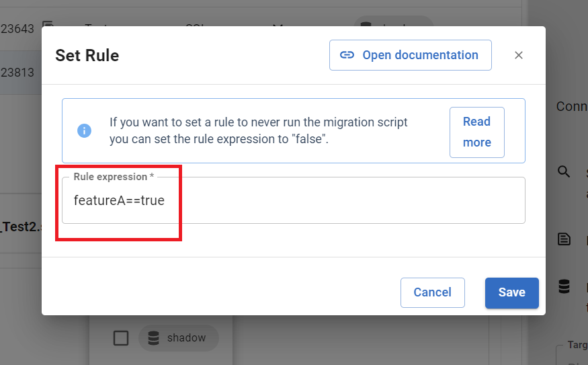Image resolution: width=588 pixels, height=365 pixels.
Task: Cancel the rule dialog
Action: point(432,292)
